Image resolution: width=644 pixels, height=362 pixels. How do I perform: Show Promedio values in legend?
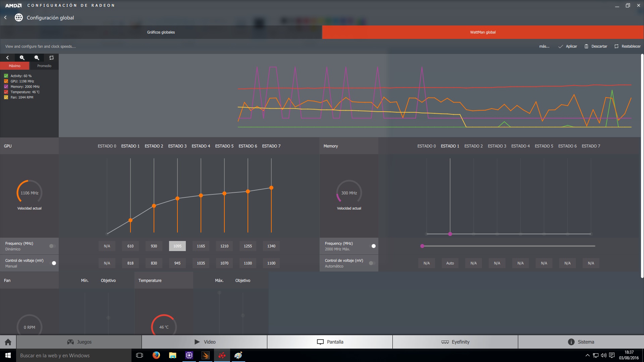(x=44, y=66)
